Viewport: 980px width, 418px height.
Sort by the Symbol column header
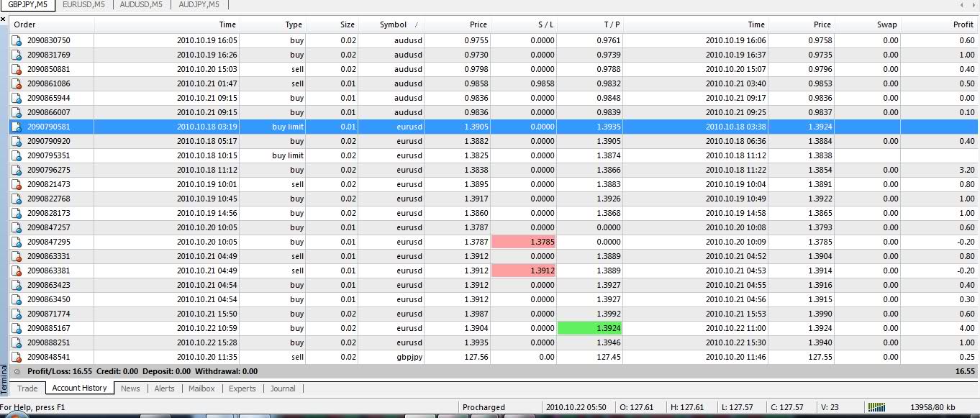pos(393,24)
